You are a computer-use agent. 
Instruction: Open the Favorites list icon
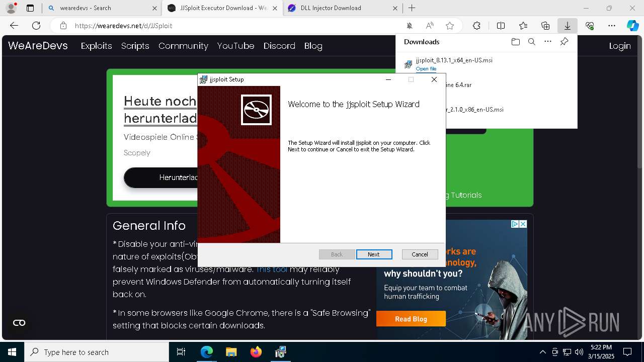(523, 26)
